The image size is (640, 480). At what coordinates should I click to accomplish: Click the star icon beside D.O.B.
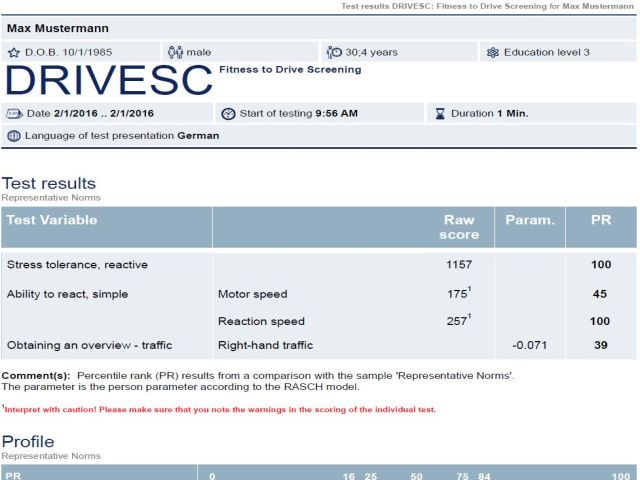(14, 53)
